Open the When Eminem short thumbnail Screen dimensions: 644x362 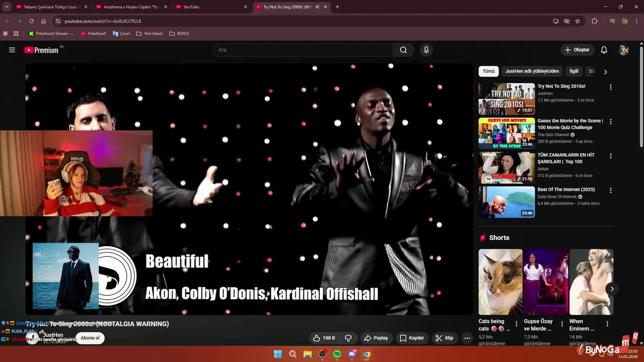tap(591, 282)
